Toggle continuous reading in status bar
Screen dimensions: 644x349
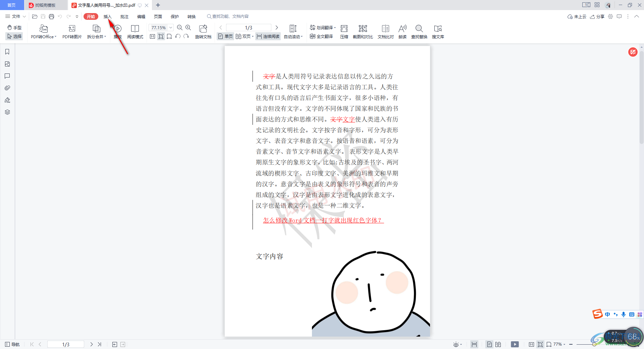pyautogui.click(x=474, y=344)
